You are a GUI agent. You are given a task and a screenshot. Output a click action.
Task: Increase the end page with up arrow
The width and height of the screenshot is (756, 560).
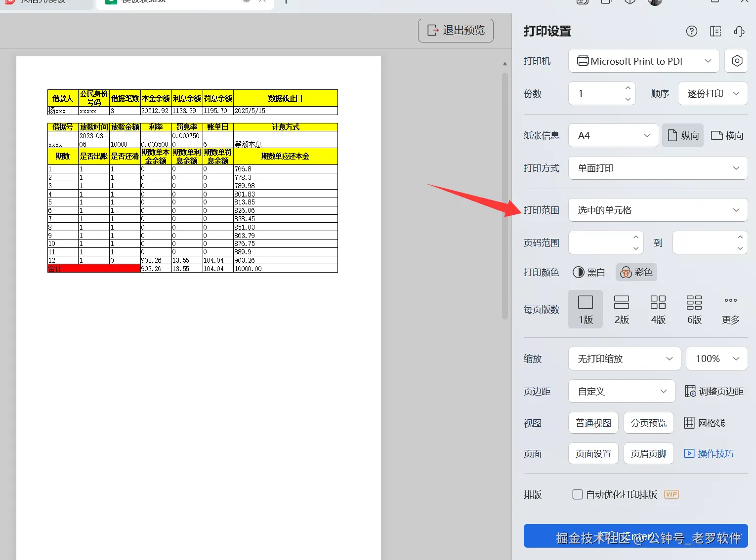pyautogui.click(x=740, y=237)
